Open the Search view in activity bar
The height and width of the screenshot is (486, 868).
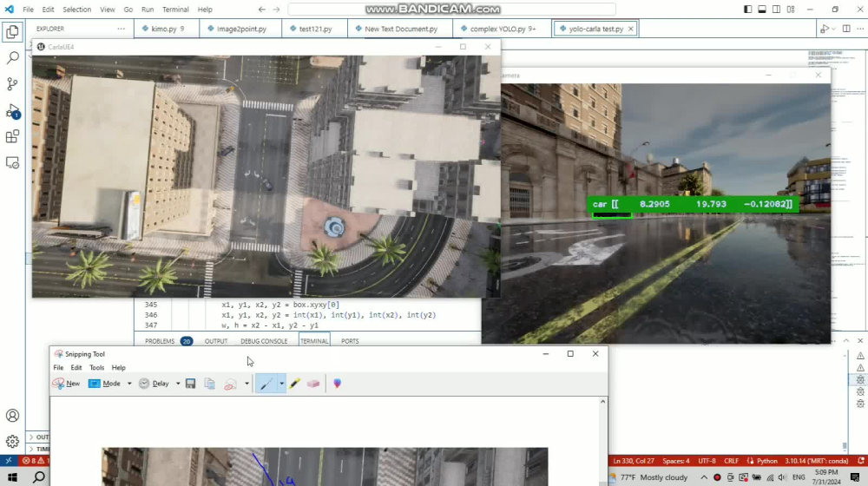pos(12,57)
